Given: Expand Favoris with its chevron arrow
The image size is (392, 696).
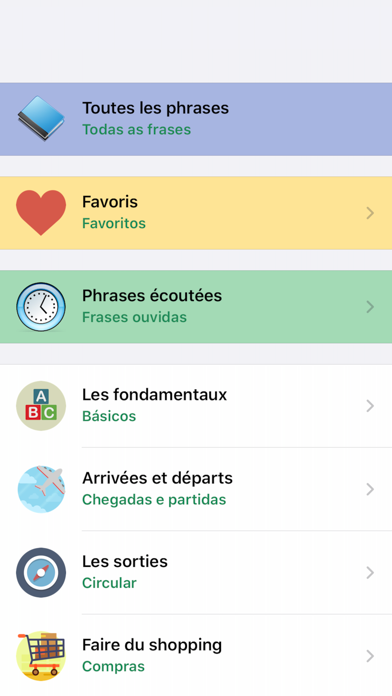Looking at the screenshot, I should pyautogui.click(x=370, y=213).
